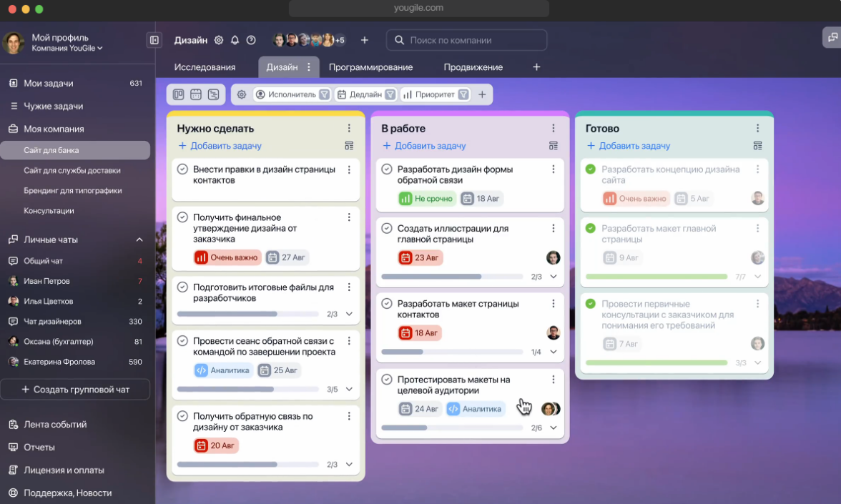This screenshot has width=841, height=504.
Task: Switch to Программирование tab
Action: coord(370,67)
